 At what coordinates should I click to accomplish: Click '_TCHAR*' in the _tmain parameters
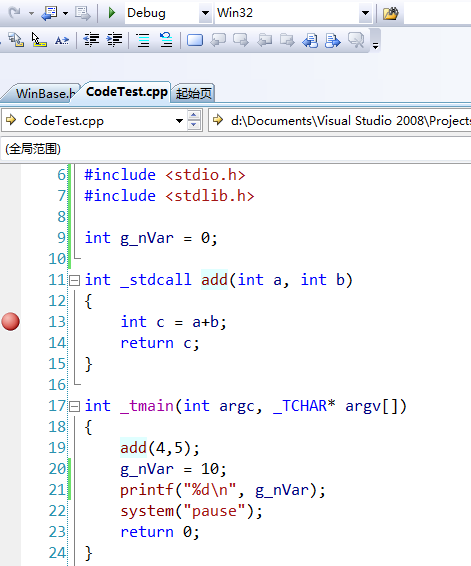pyautogui.click(x=304, y=406)
